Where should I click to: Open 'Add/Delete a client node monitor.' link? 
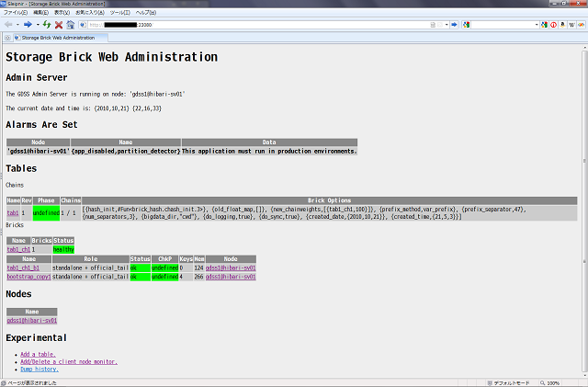click(x=68, y=361)
